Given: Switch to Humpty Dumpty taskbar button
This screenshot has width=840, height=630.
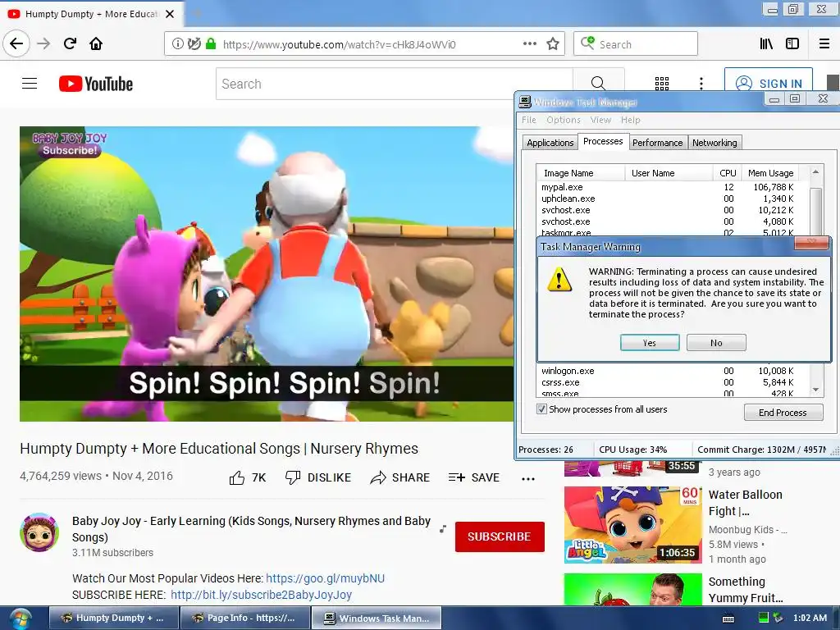Looking at the screenshot, I should pyautogui.click(x=113, y=619).
